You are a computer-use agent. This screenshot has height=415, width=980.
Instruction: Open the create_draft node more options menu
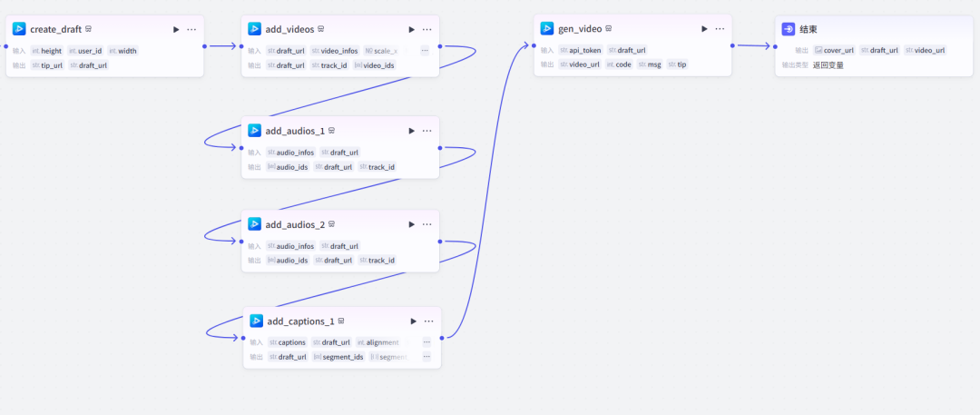click(191, 29)
